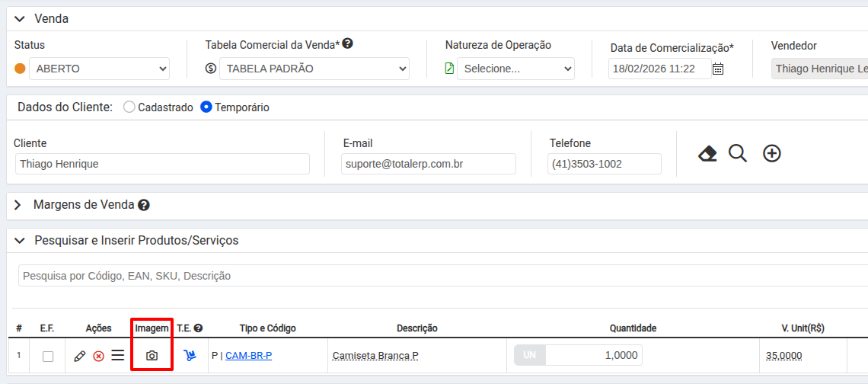Click the eraser icon to clear client data

[x=707, y=154]
